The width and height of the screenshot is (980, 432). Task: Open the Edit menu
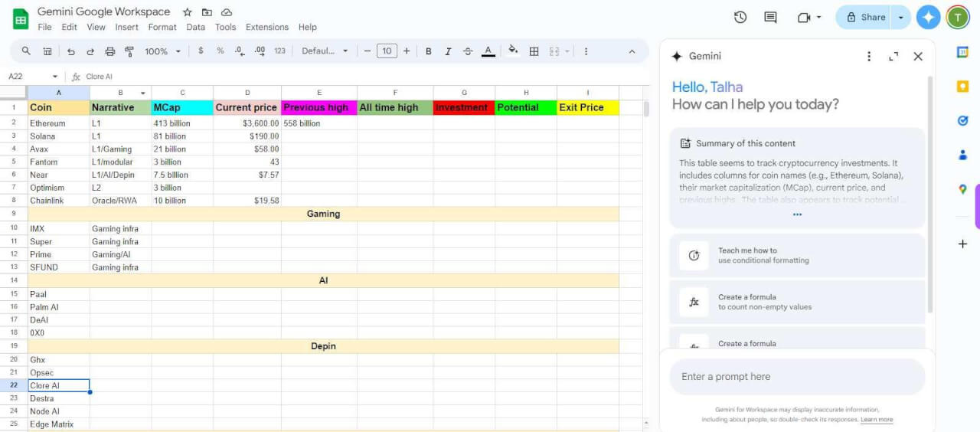[x=69, y=27]
